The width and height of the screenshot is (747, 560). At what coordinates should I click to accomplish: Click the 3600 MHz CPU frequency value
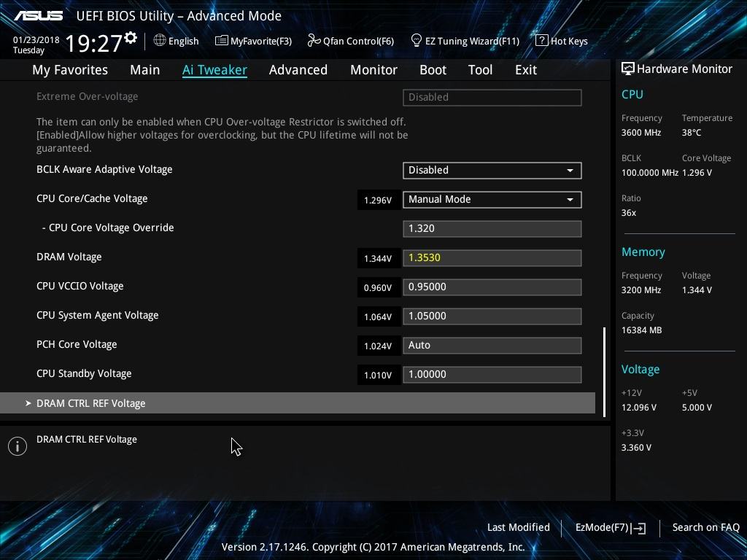point(641,133)
